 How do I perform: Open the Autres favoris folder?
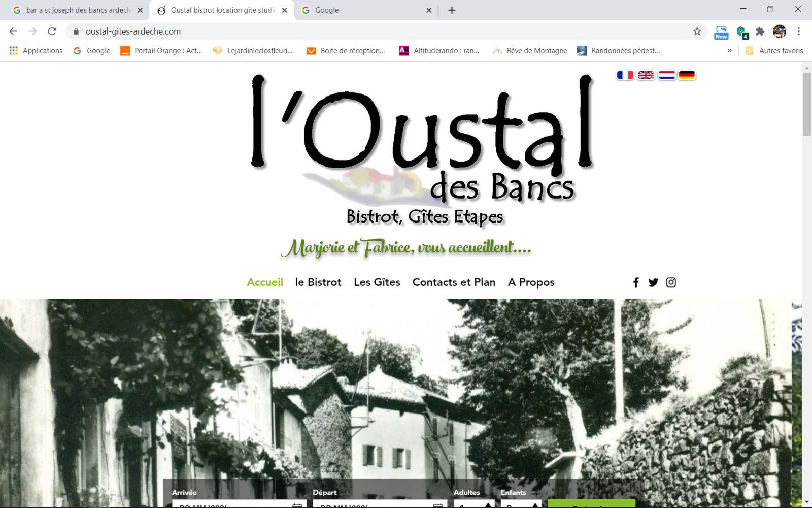point(774,51)
